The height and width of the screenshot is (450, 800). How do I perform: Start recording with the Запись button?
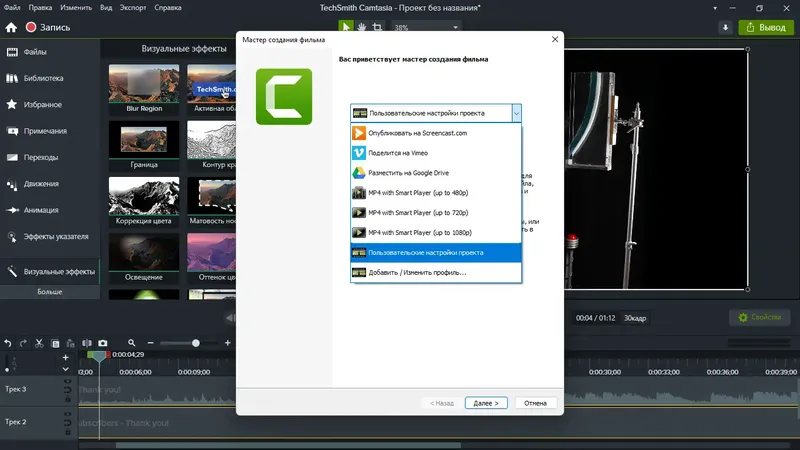pos(48,28)
